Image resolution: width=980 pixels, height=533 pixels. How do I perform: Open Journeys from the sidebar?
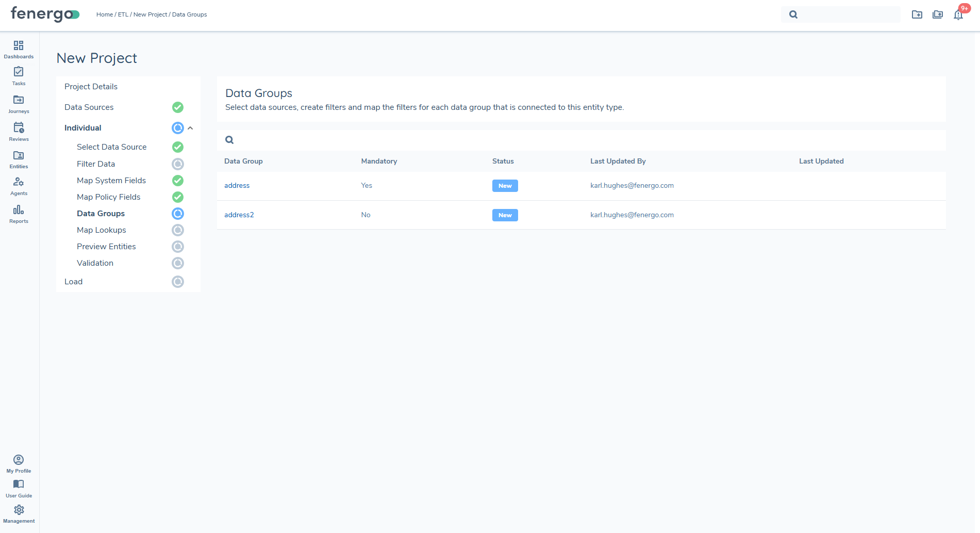point(19,100)
